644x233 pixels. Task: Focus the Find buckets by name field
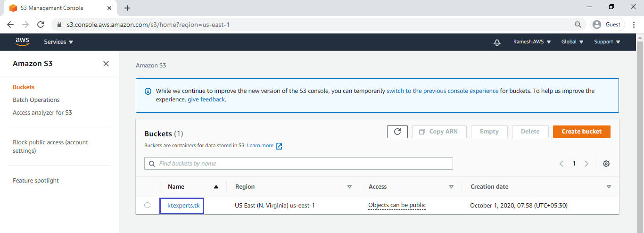click(x=298, y=164)
